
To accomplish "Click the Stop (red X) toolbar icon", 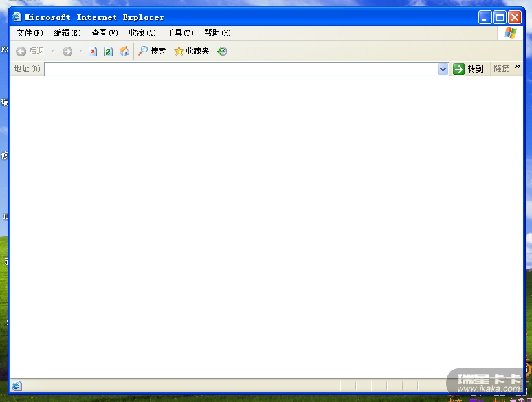I will tap(93, 51).
